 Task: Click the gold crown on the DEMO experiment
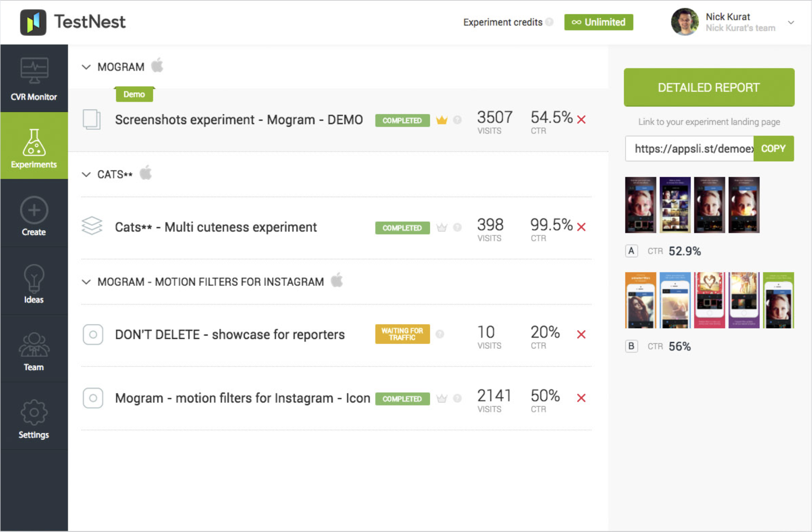coord(441,120)
